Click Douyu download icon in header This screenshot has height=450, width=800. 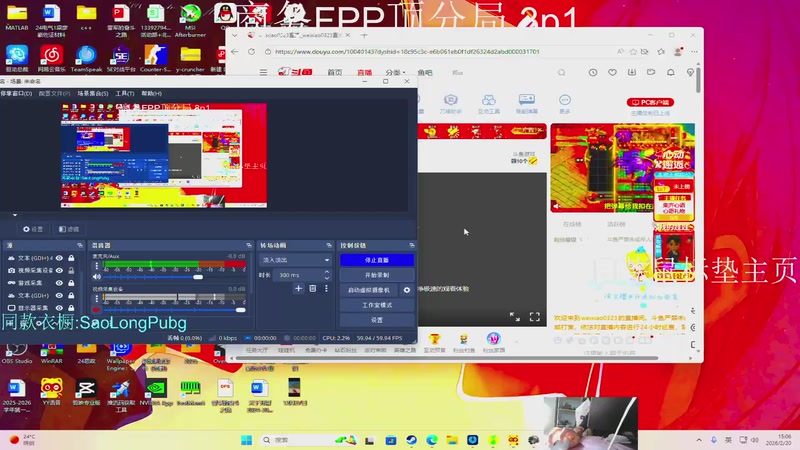(632, 72)
